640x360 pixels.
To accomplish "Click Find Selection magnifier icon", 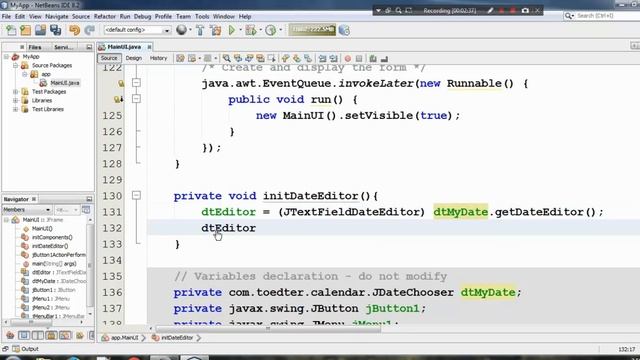I will click(x=227, y=58).
